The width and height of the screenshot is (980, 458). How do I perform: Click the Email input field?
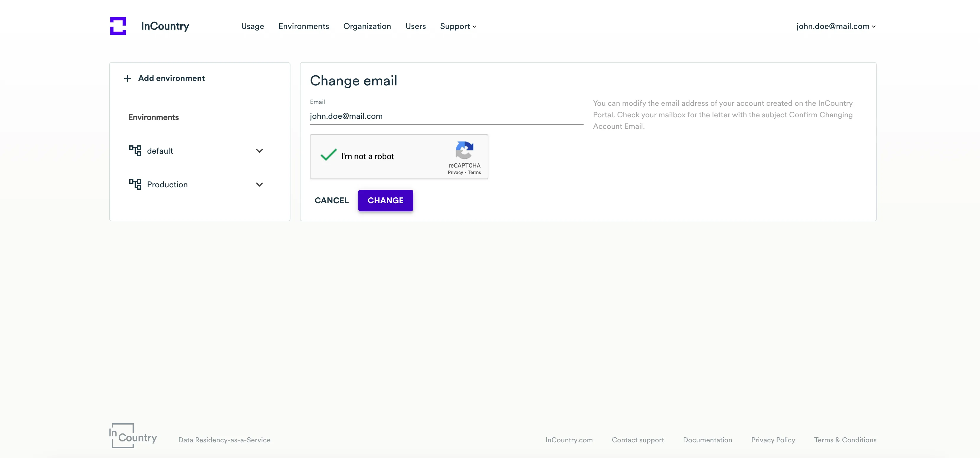(x=446, y=116)
